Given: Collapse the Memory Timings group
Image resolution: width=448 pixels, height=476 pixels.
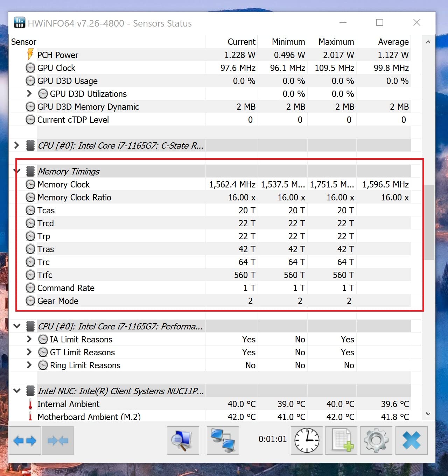Looking at the screenshot, I should coord(16,171).
